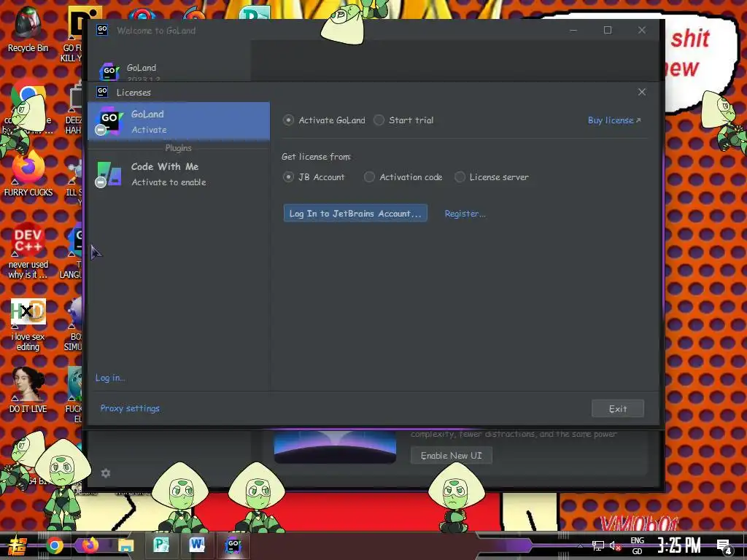Click the Code With Me plugin icon
This screenshot has width=747, height=560.
pyautogui.click(x=109, y=174)
